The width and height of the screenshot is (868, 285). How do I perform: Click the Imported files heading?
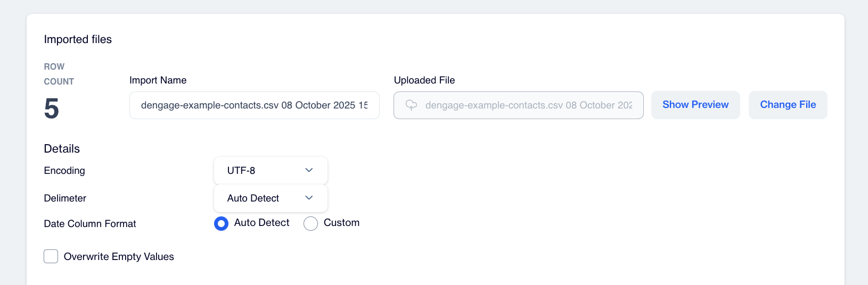[78, 39]
